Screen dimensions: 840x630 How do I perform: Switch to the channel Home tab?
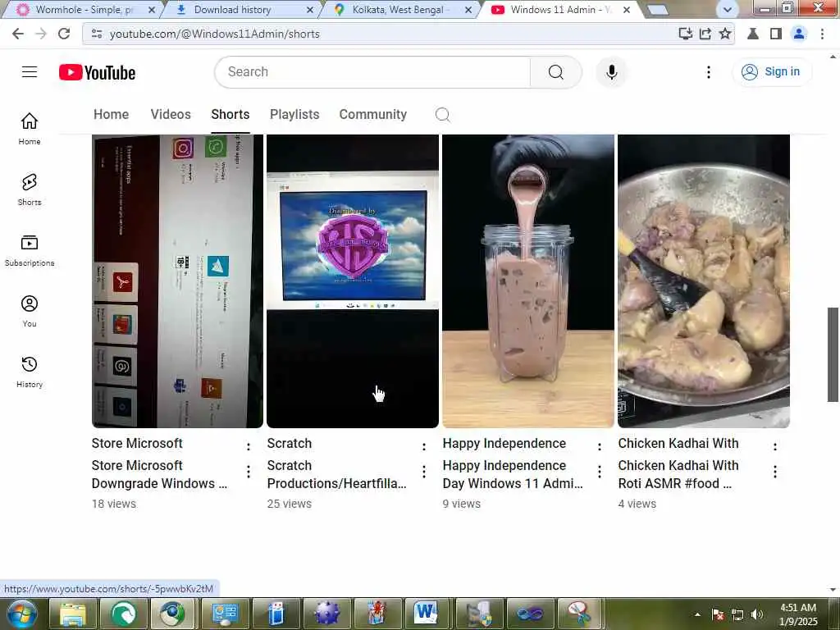click(x=111, y=115)
